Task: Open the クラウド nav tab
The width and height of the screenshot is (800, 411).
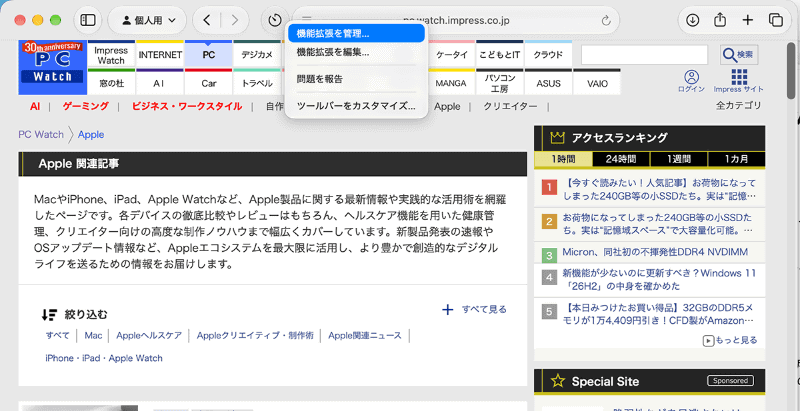Action: coord(548,55)
